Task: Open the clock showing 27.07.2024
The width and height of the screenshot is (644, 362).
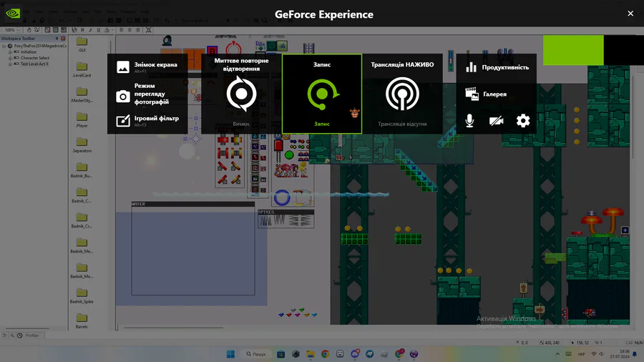Action: [x=620, y=354]
